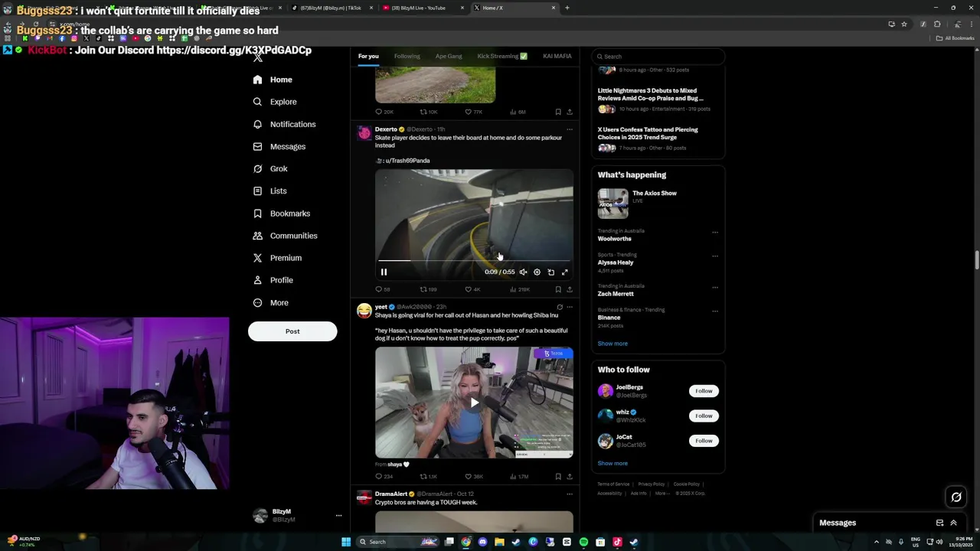Reply to the Dexerto post
This screenshot has height=551, width=980.
tap(382, 289)
